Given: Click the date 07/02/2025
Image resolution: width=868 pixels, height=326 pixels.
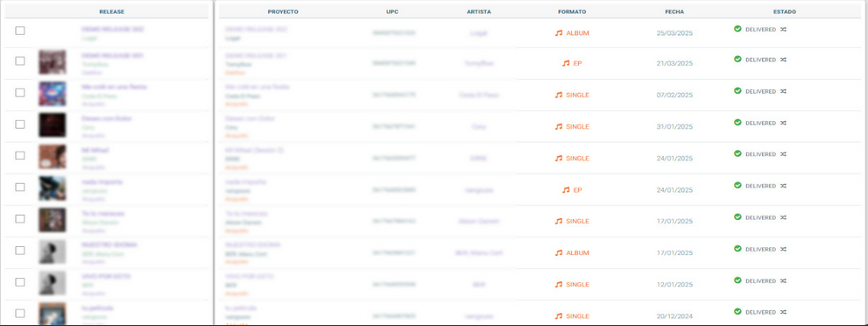Looking at the screenshot, I should coord(674,96).
